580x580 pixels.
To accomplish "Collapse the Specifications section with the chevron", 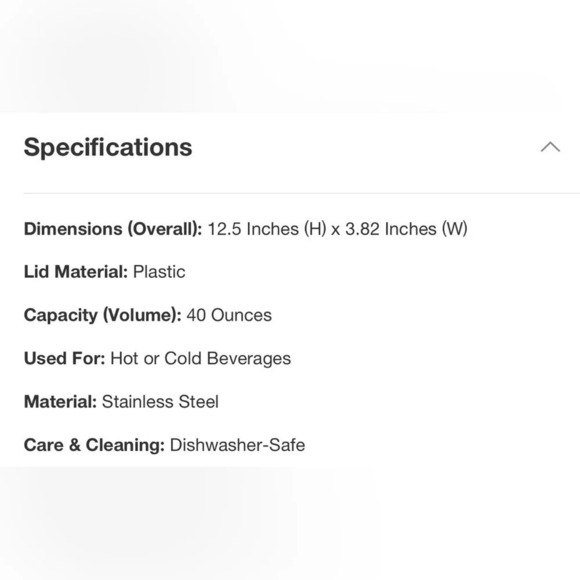I will (x=550, y=147).
